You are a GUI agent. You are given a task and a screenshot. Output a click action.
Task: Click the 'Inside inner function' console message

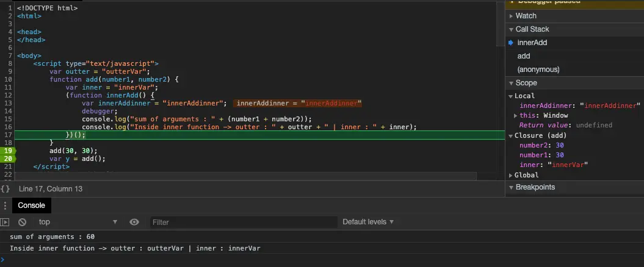(x=135, y=248)
